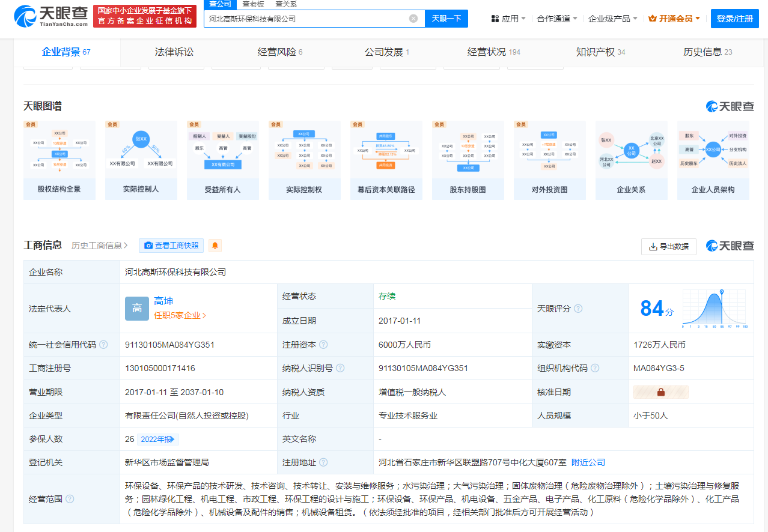Screen dimensions: 768x532
Task: Open the 企业关系 chart thumbnail
Action: 631,160
